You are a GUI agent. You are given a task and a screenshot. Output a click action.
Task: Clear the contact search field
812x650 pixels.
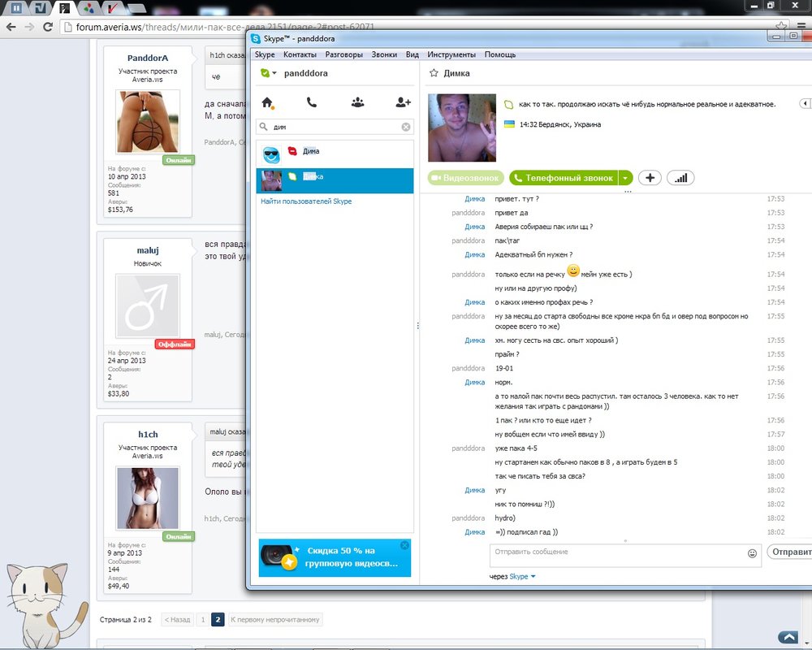click(406, 127)
